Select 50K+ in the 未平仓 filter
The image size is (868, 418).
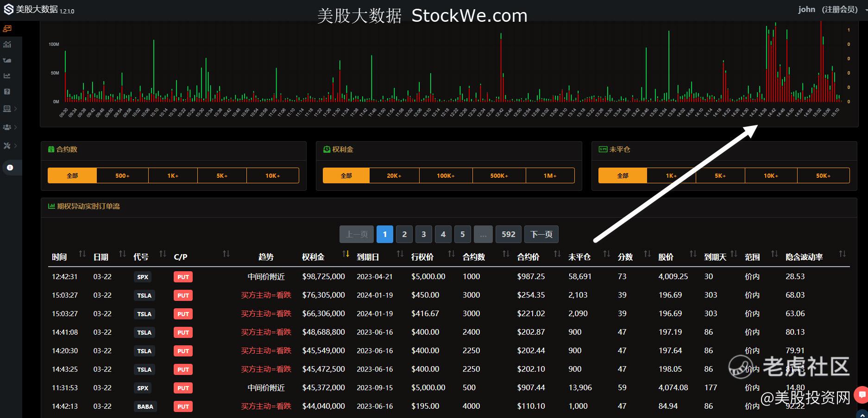point(823,175)
